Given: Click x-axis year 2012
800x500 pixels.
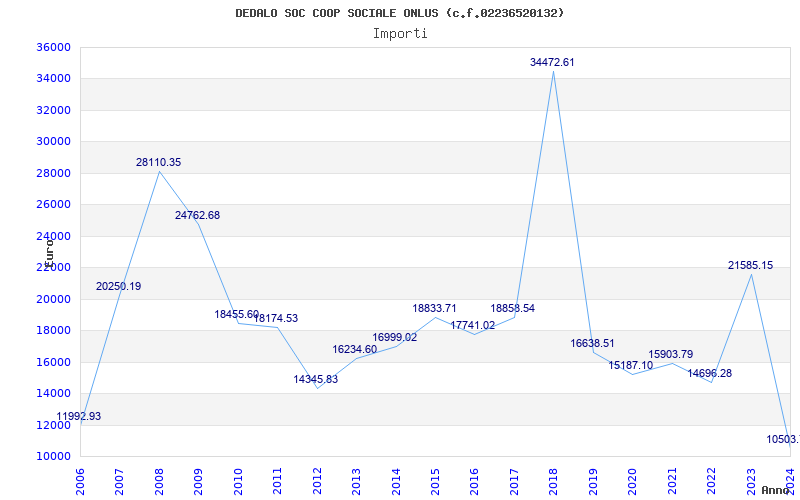Looking at the screenshot, I should pos(317,481).
